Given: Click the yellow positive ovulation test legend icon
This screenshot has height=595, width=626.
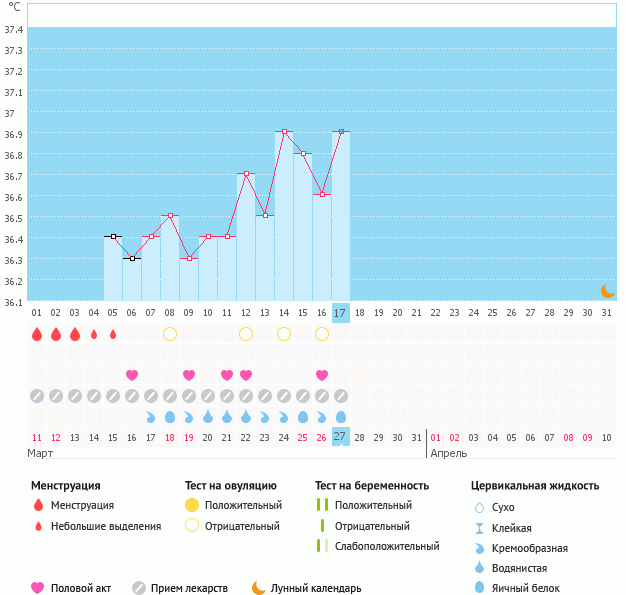Looking at the screenshot, I should point(192,506).
